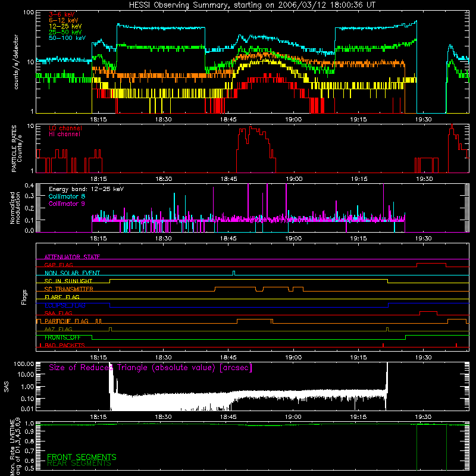Click the FRONTS OFF flag label
Screen dimensions: 476x476
62,337
